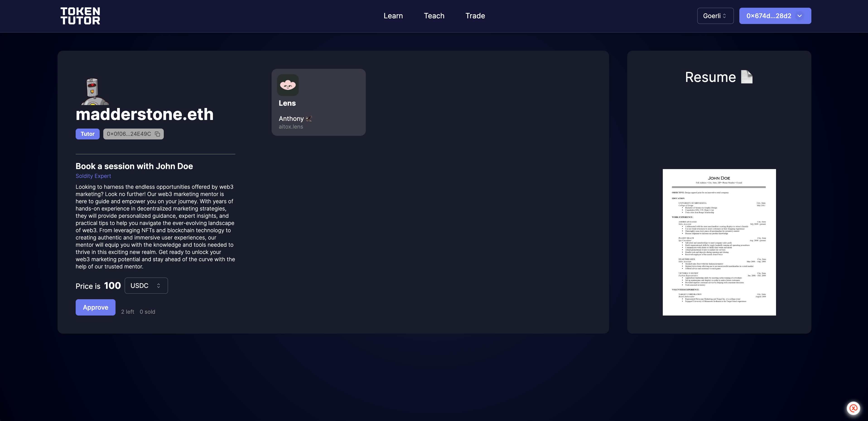The image size is (868, 421).
Task: Click the aitox.lens profile link
Action: [x=290, y=126]
